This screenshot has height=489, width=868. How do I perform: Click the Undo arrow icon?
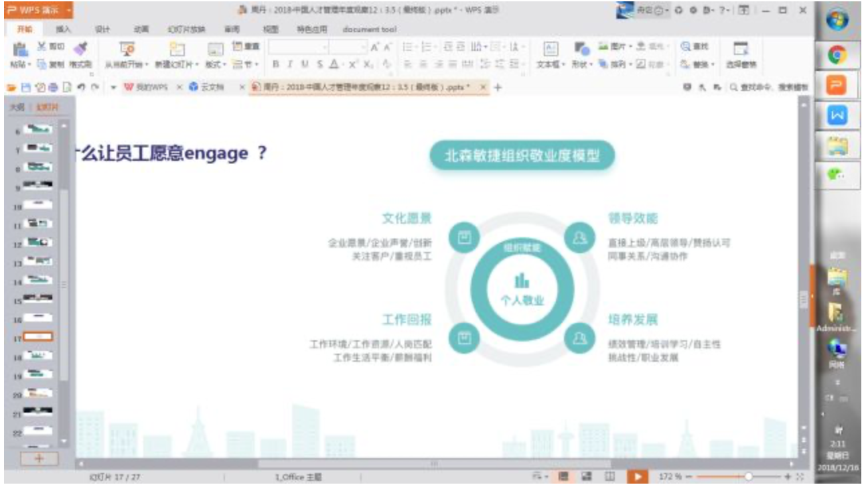point(80,88)
